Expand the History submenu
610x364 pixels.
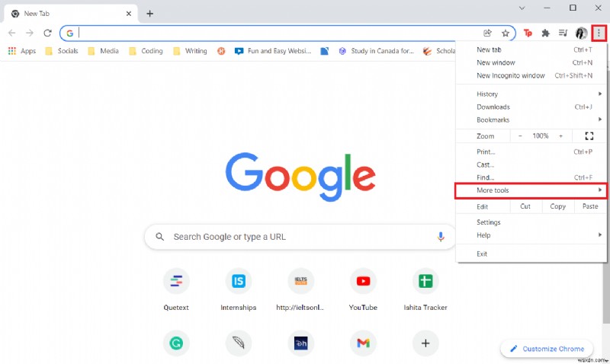(x=531, y=94)
